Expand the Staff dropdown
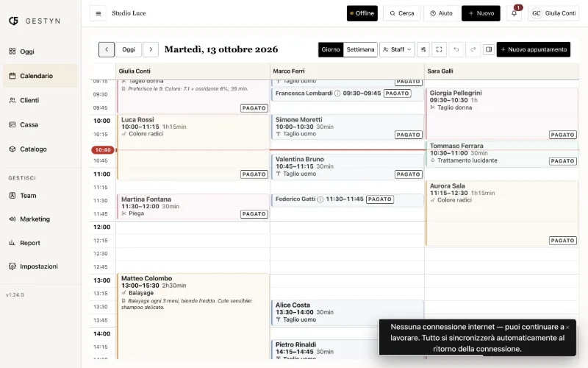Screen dimensions: 588x368 [x=397, y=49]
